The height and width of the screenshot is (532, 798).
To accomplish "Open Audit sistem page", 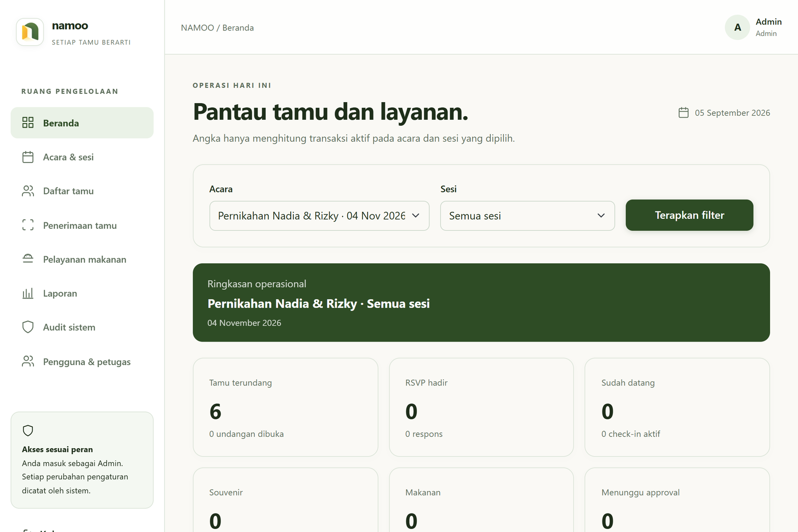I will click(82, 327).
